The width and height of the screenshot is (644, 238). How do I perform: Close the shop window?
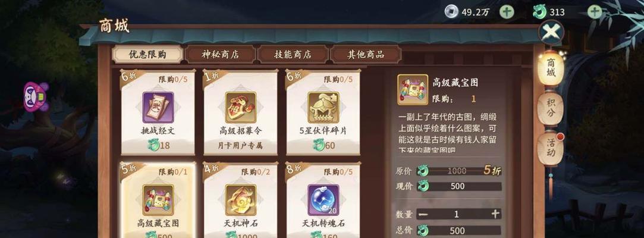click(x=551, y=32)
